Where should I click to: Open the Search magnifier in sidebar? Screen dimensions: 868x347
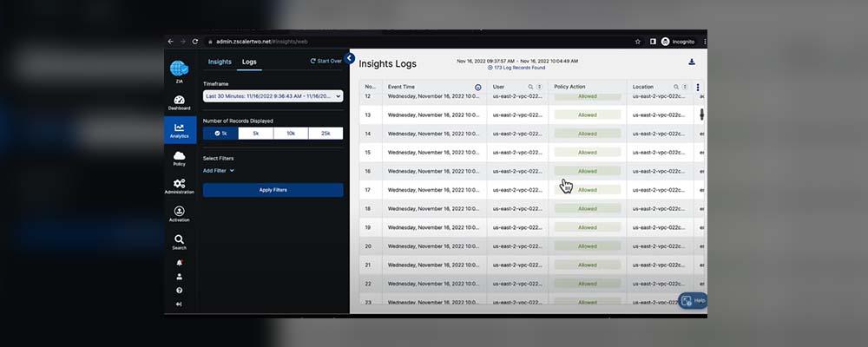179,242
